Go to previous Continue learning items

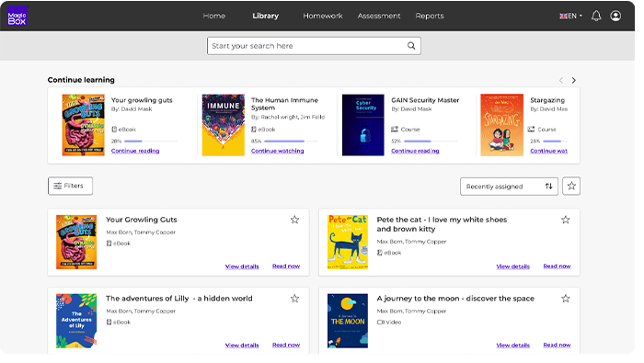click(561, 80)
